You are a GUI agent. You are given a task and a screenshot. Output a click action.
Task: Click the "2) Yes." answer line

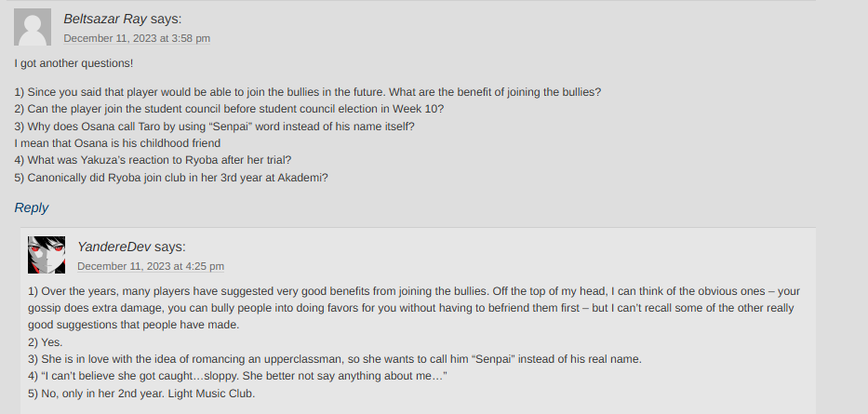click(x=46, y=342)
